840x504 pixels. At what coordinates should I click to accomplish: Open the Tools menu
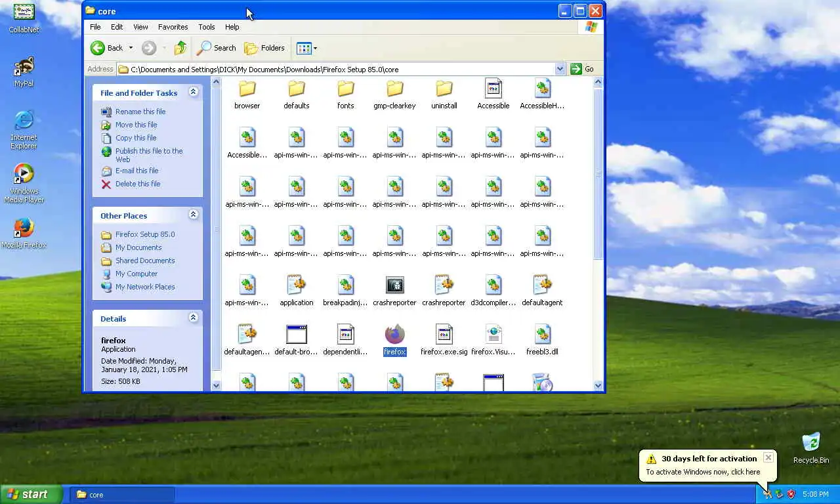(x=207, y=27)
